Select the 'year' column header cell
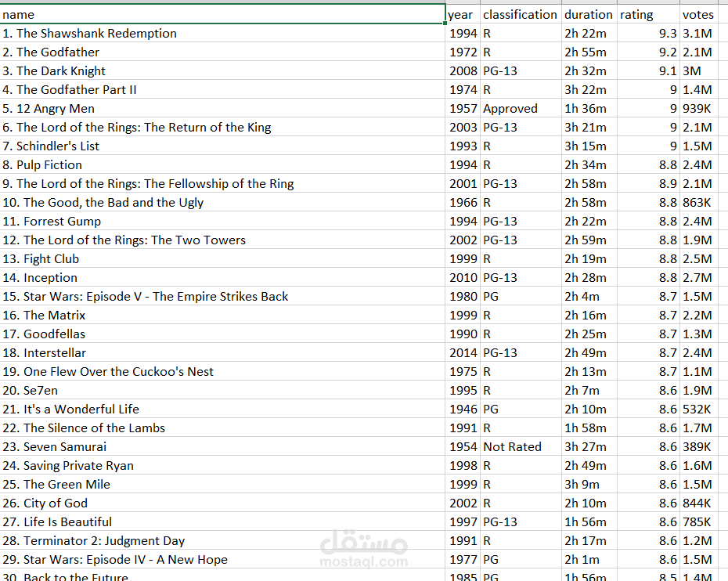 463,14
